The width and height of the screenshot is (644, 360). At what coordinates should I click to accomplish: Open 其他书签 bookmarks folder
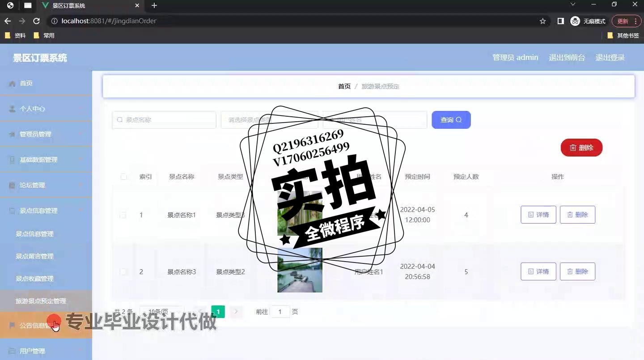(x=623, y=35)
